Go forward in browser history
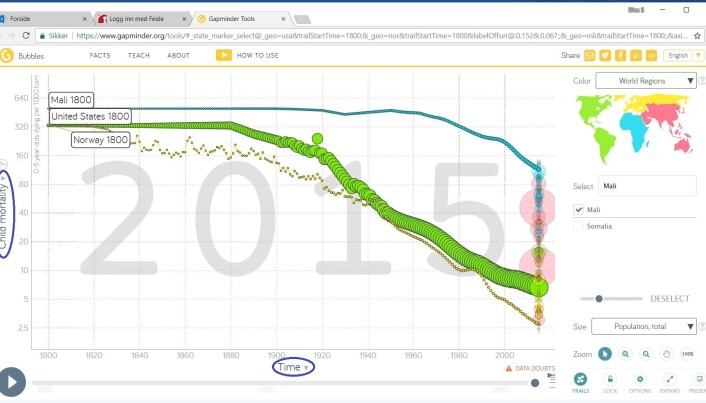Viewport: 706px width, 403px height. coord(11,36)
